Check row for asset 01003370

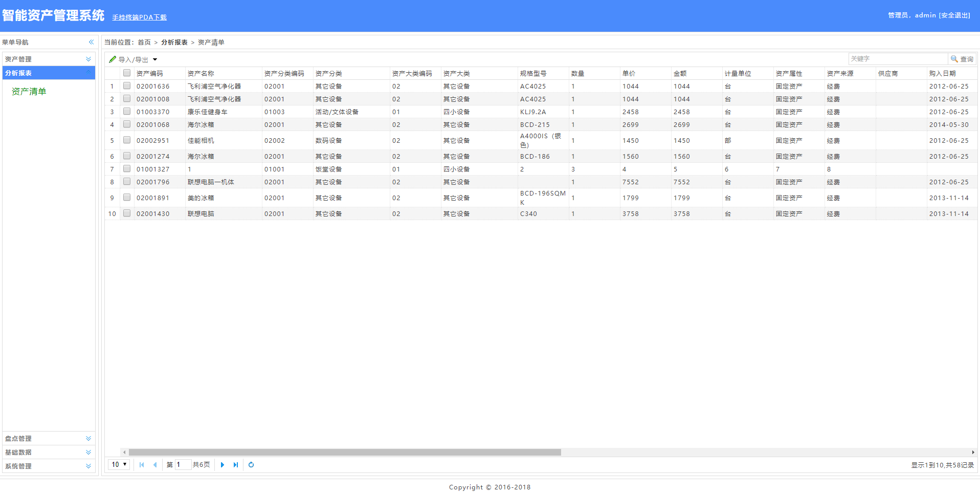pyautogui.click(x=127, y=112)
